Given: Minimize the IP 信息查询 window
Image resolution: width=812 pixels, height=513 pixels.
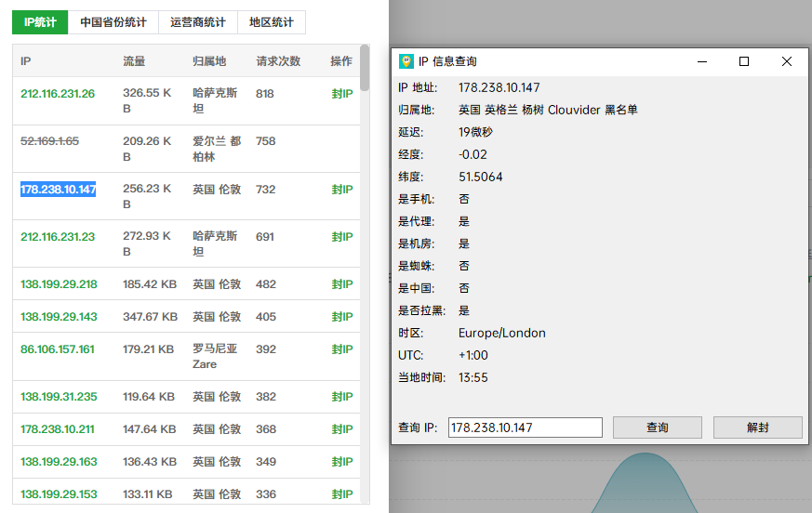Looking at the screenshot, I should pos(702,61).
